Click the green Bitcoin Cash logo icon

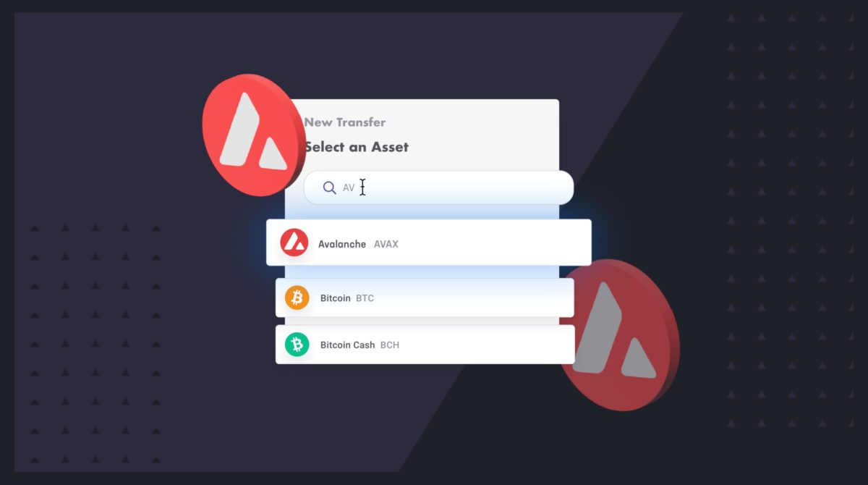pyautogui.click(x=297, y=345)
